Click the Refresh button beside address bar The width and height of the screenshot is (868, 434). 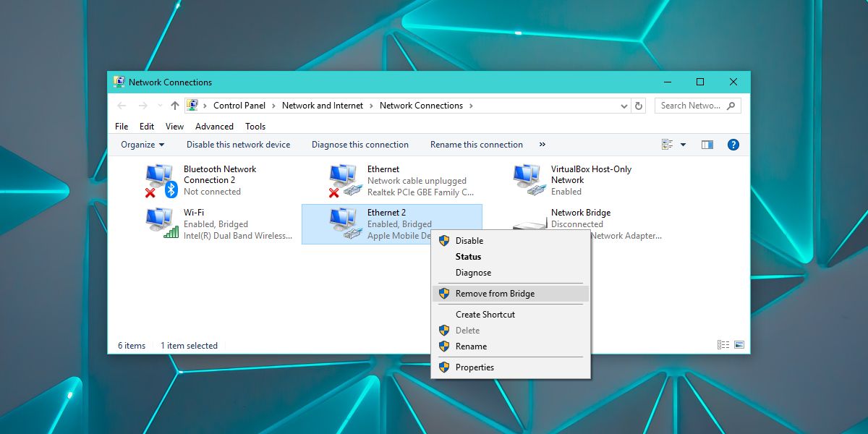point(639,106)
